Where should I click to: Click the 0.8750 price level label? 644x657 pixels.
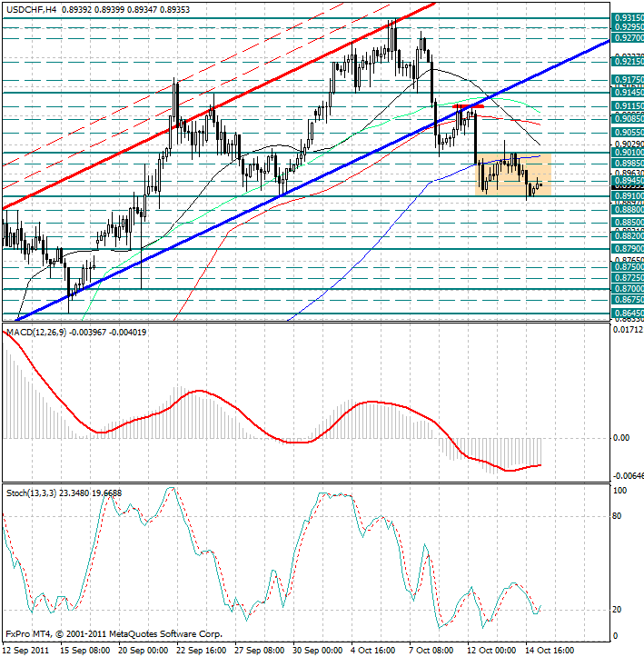[x=628, y=267]
